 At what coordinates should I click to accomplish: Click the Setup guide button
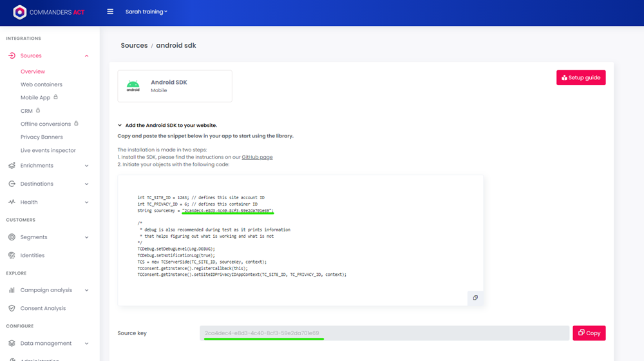pos(581,77)
